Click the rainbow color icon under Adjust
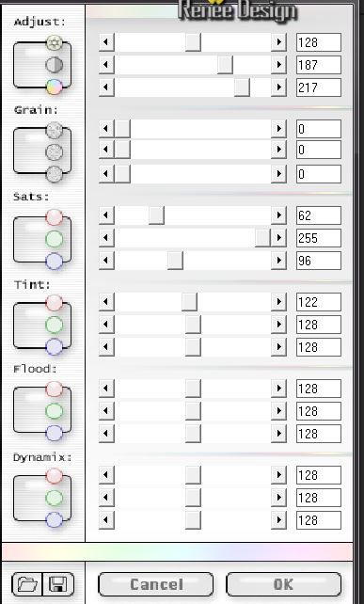 (x=55, y=87)
